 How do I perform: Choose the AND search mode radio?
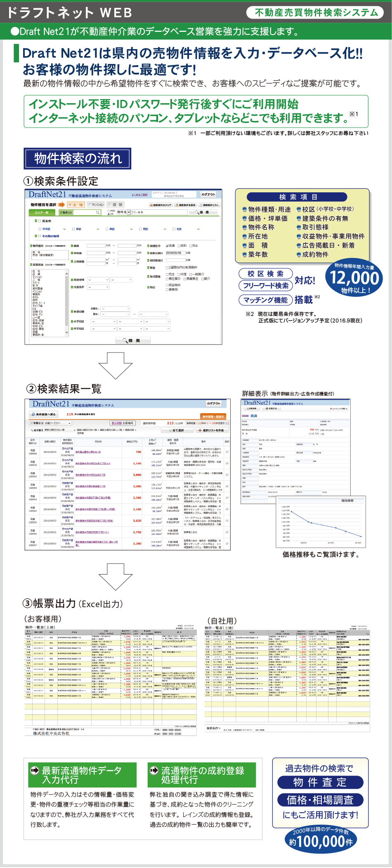coord(109,210)
